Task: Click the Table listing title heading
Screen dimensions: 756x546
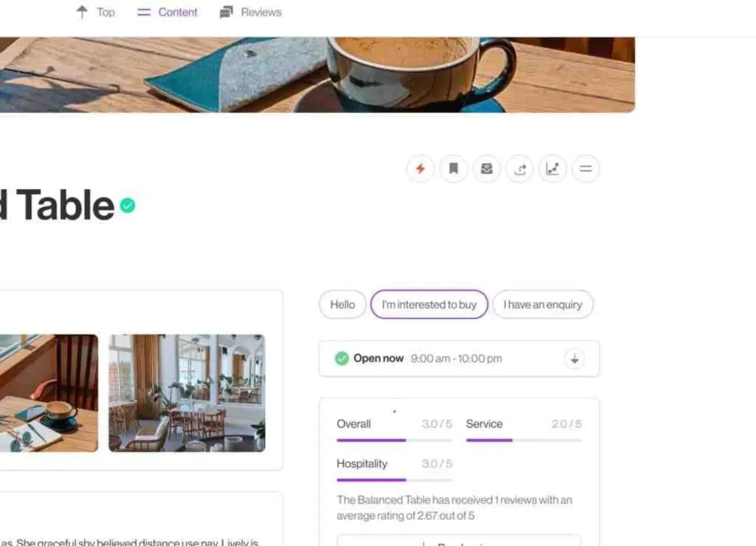Action: pyautogui.click(x=57, y=205)
